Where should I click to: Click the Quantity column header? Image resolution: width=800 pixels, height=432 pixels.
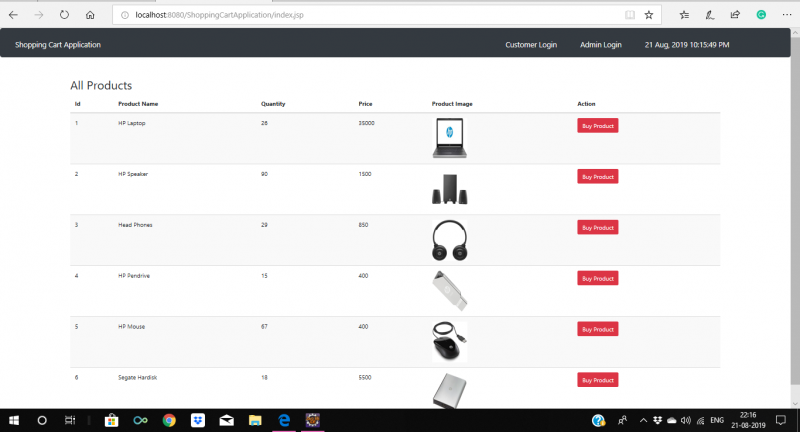(273, 104)
